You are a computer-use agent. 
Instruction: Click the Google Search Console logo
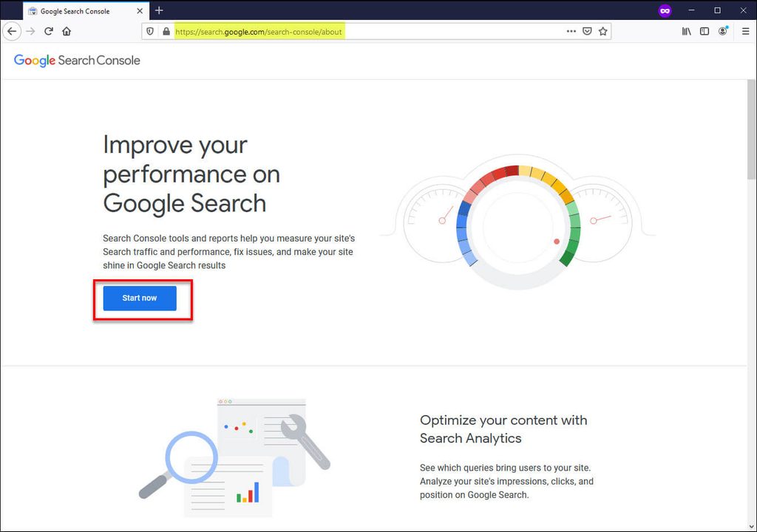pyautogui.click(x=77, y=61)
